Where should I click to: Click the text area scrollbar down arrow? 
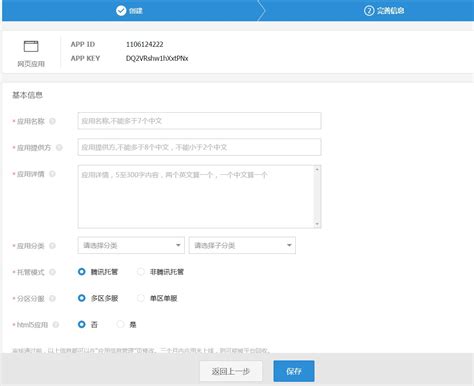click(317, 224)
